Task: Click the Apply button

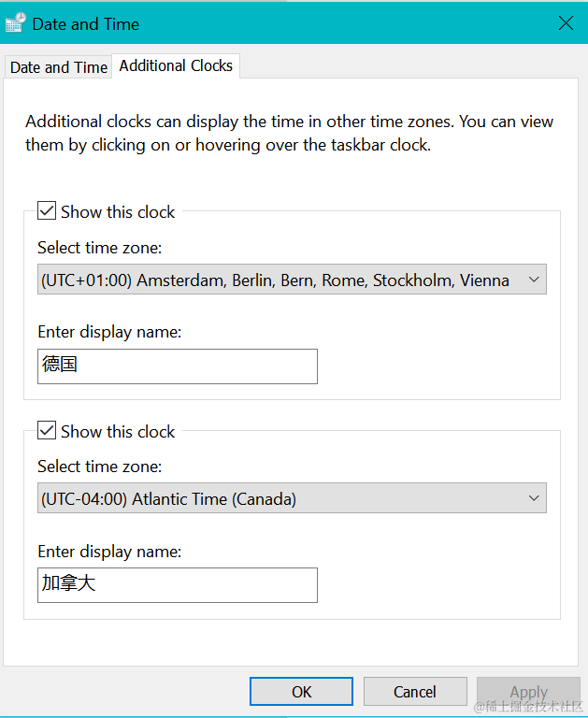Action: click(528, 692)
